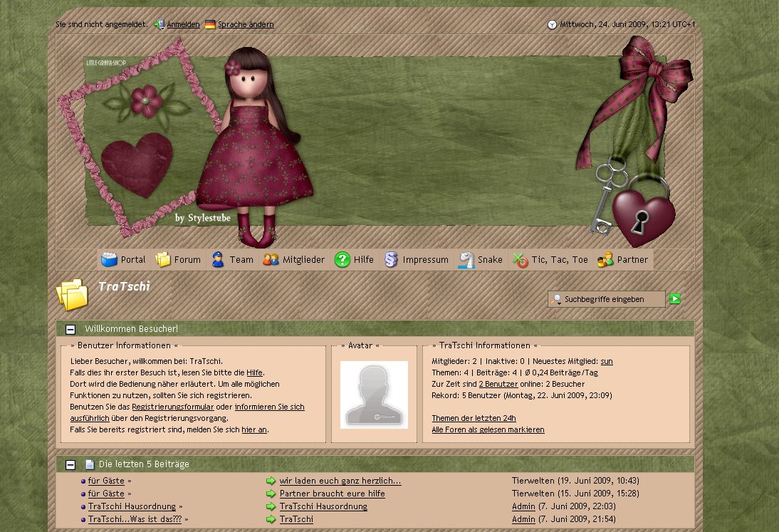Click the Partner icon in navigation bar
Viewport: 779px width, 532px height.
[x=605, y=260]
